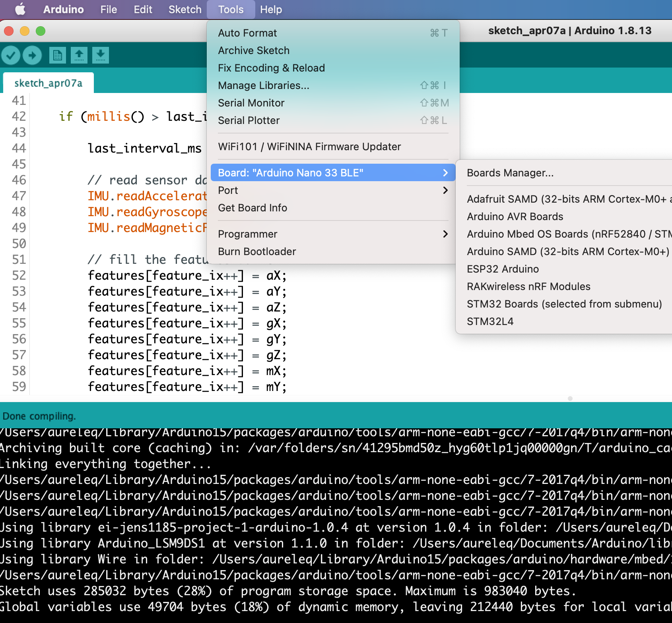The width and height of the screenshot is (672, 623).
Task: Open the Apple menu
Action: pyautogui.click(x=20, y=10)
